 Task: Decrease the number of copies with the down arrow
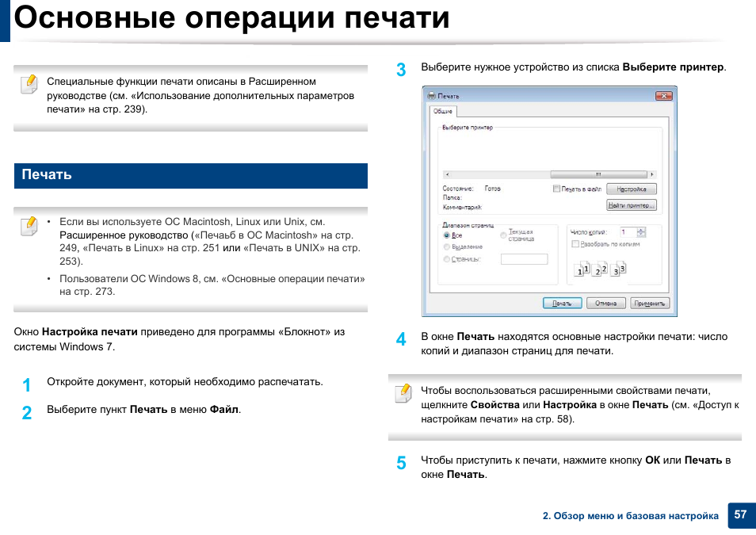point(642,235)
